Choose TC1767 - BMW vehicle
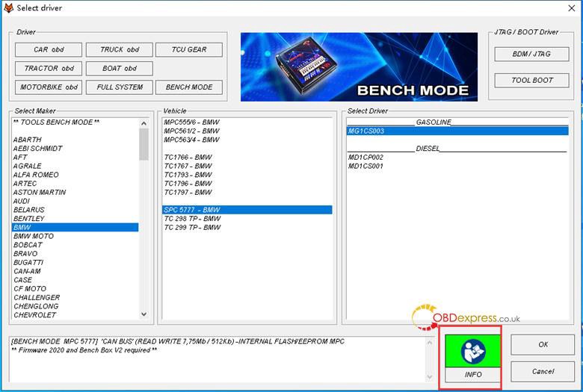Viewport: 583px width, 392px height. pos(247,166)
